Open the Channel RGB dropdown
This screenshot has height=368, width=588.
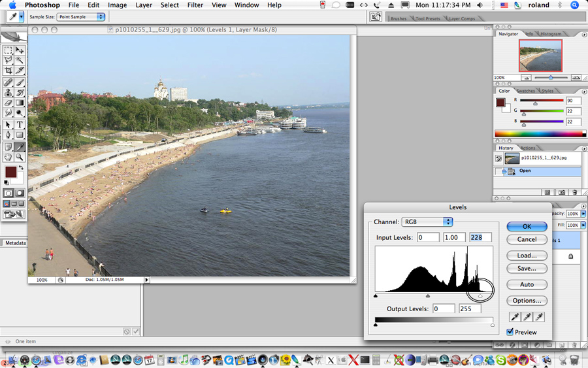[x=427, y=222]
